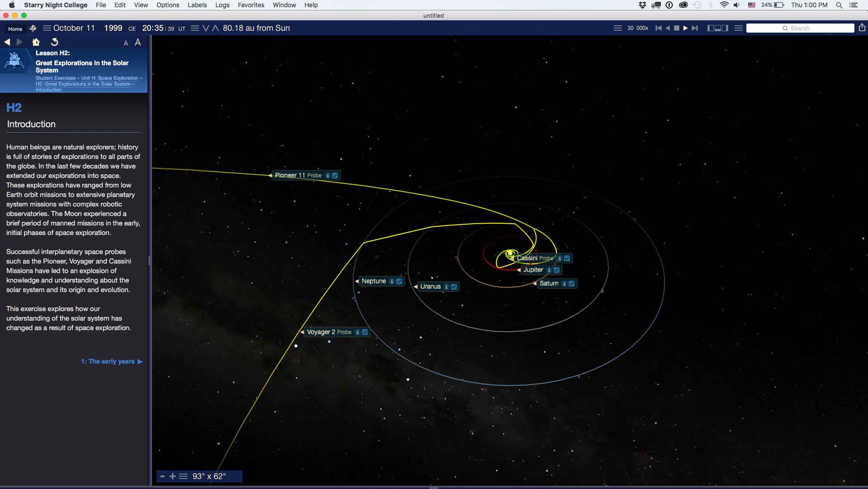The width and height of the screenshot is (868, 489).
Task: Open the Labels menu
Action: [197, 5]
